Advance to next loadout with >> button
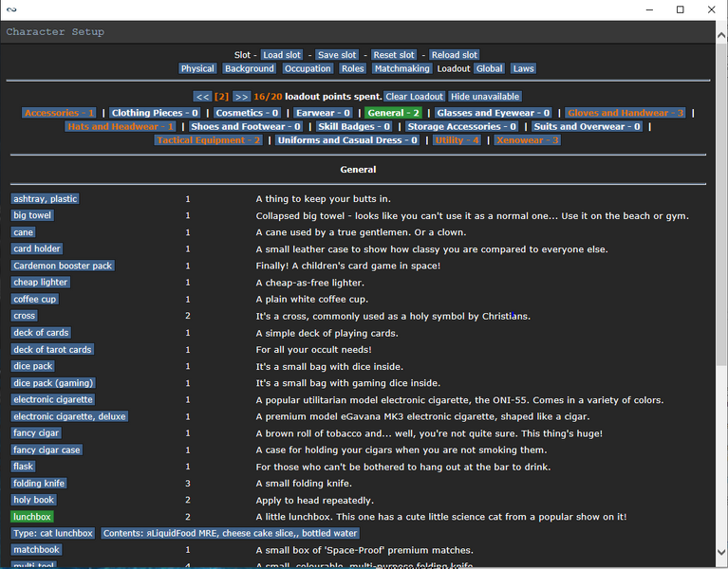The image size is (728, 569). pos(241,97)
